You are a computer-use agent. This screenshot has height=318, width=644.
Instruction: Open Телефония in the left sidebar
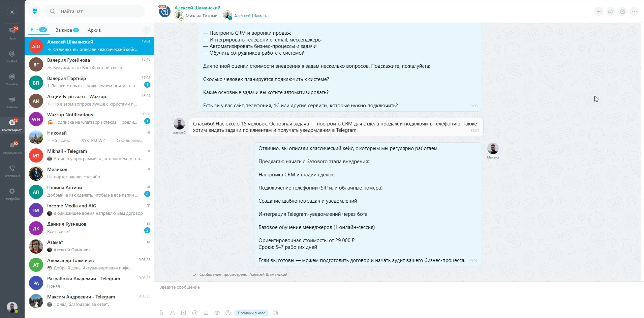point(12,171)
